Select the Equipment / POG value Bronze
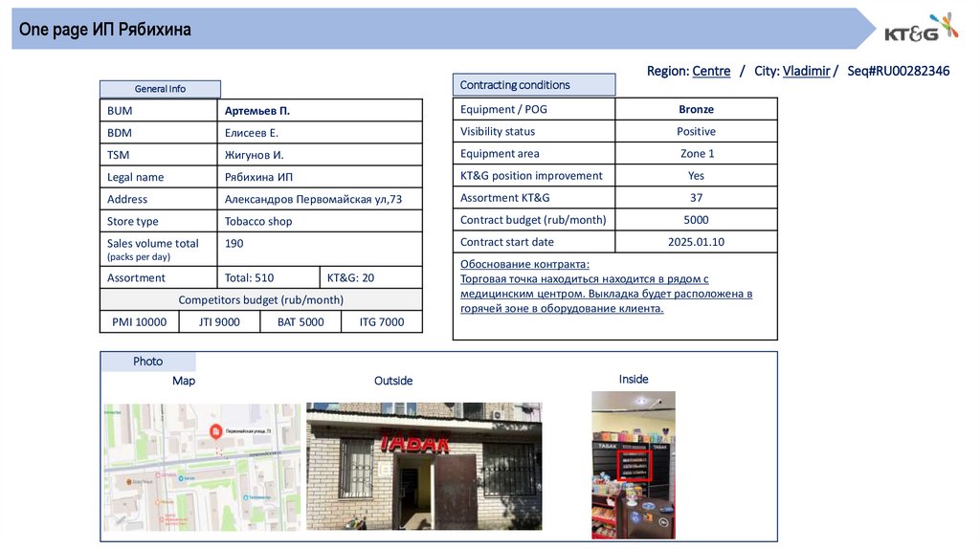 [697, 109]
